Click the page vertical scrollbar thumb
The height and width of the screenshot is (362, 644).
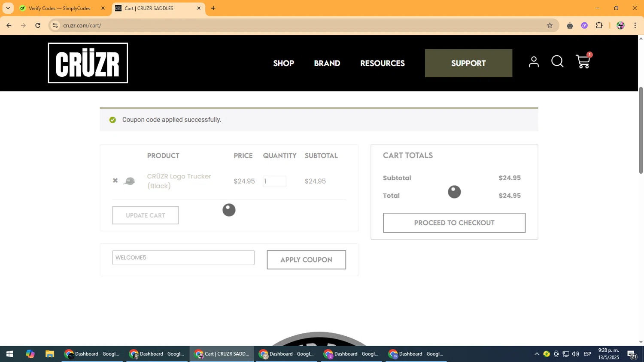click(x=641, y=130)
